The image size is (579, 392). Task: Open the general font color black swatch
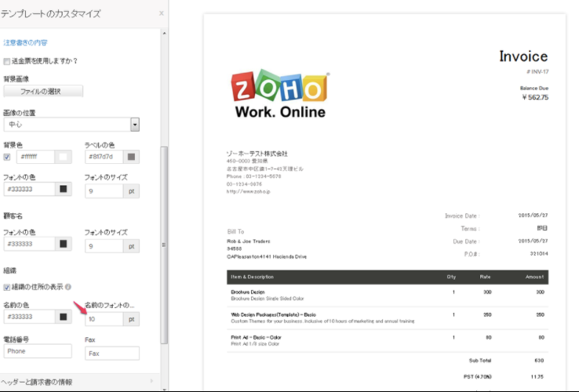coord(63,189)
